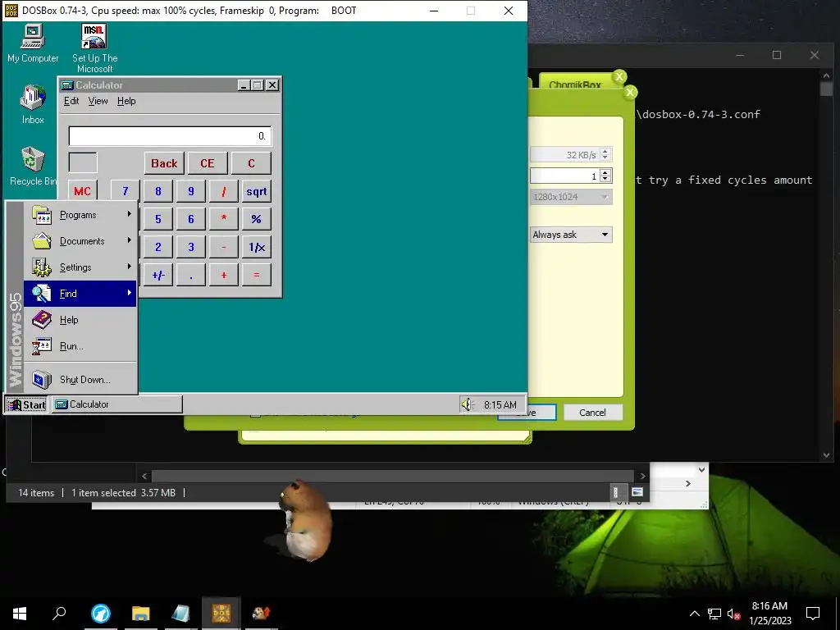Click the plus/minus sign button
Image resolution: width=840 pixels, height=630 pixels.
tap(158, 275)
